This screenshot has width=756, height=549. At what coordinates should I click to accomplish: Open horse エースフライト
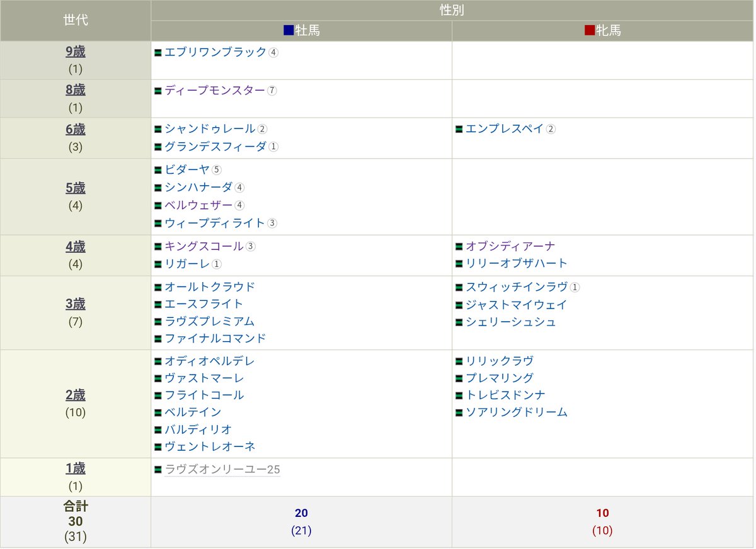[x=204, y=304]
